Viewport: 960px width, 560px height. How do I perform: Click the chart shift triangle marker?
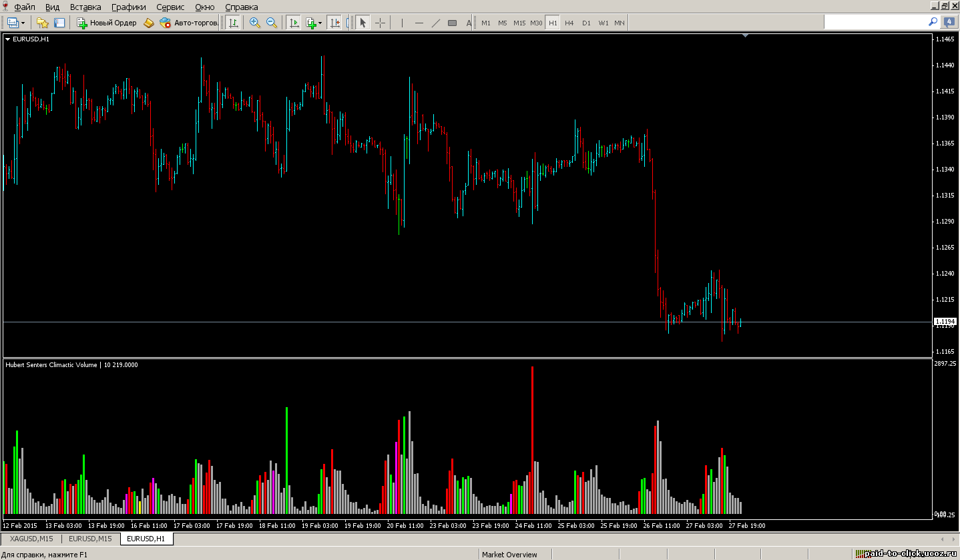coord(746,35)
